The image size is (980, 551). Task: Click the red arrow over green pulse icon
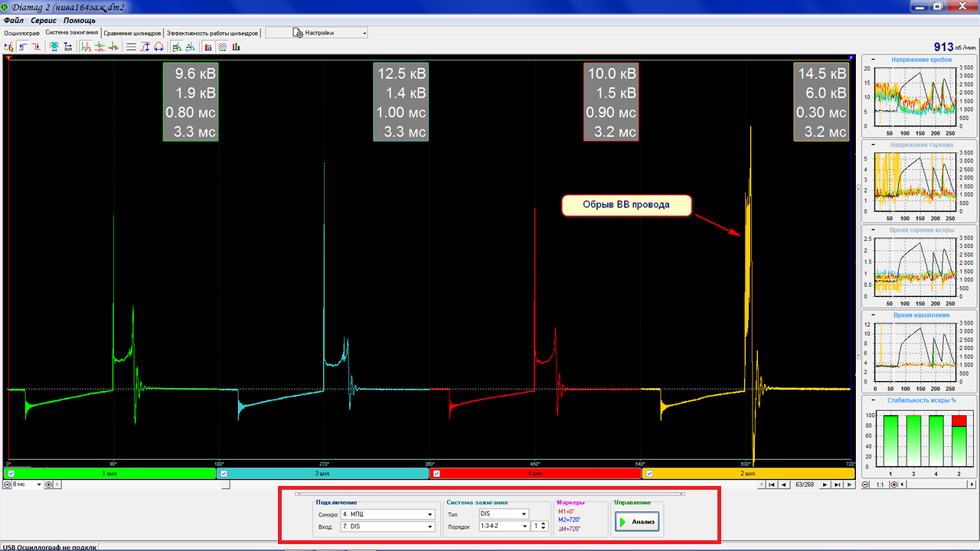113,47
